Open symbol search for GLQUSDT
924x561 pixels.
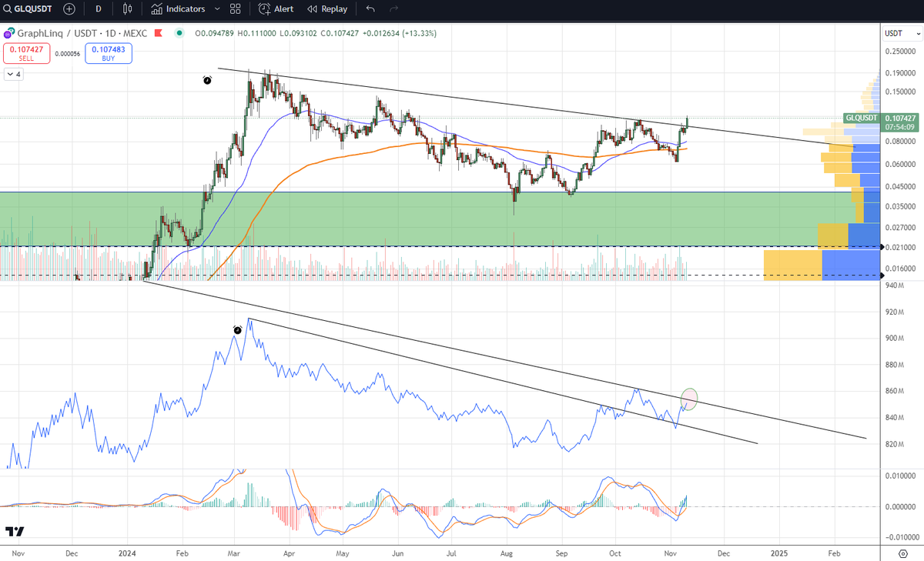[29, 9]
